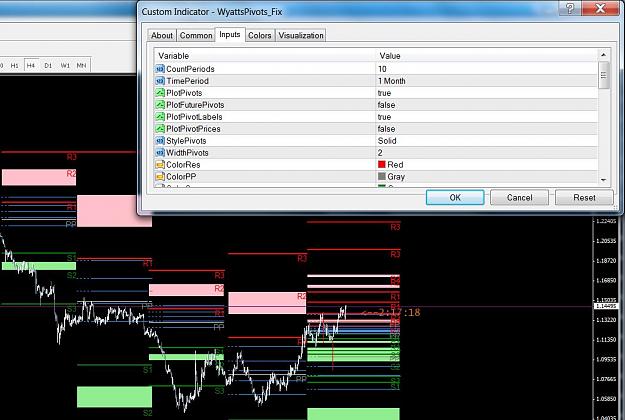Switch to the Common tab

(x=196, y=35)
